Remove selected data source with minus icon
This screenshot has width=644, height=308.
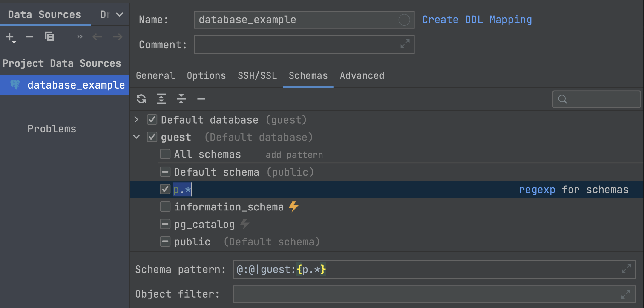(x=29, y=37)
